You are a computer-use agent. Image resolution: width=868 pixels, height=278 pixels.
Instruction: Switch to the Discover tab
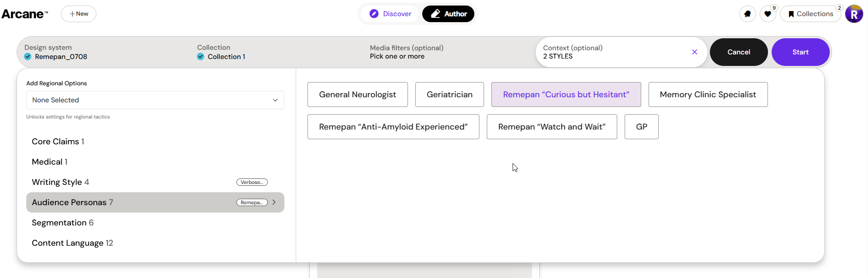[390, 14]
